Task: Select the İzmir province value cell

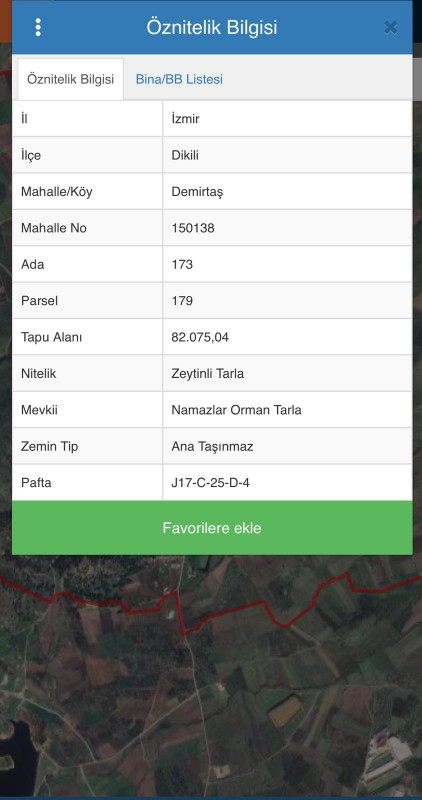Action: point(287,119)
